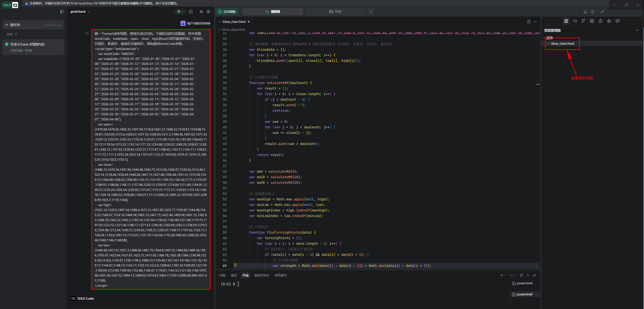Create a new task with 新任务 button
Image resolution: width=644 pixels, height=309 pixels.
[33, 25]
